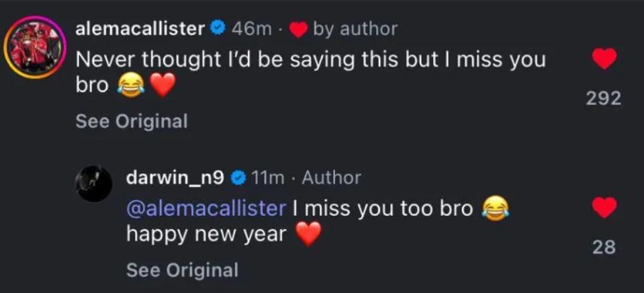The height and width of the screenshot is (293, 644).
Task: Click the "Author" label on darwin_n9's reply
Action: [331, 177]
